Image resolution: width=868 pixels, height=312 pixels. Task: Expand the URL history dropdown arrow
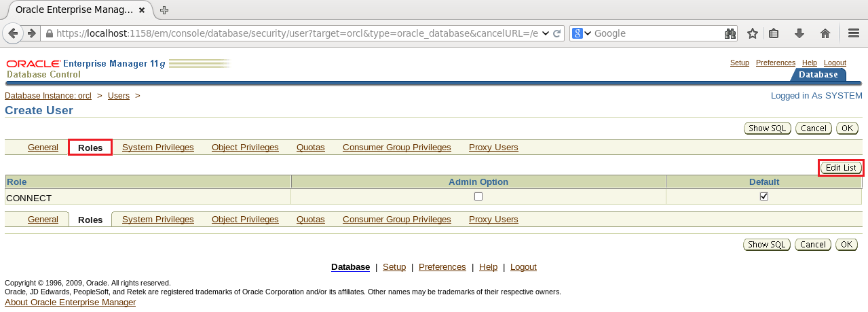546,33
